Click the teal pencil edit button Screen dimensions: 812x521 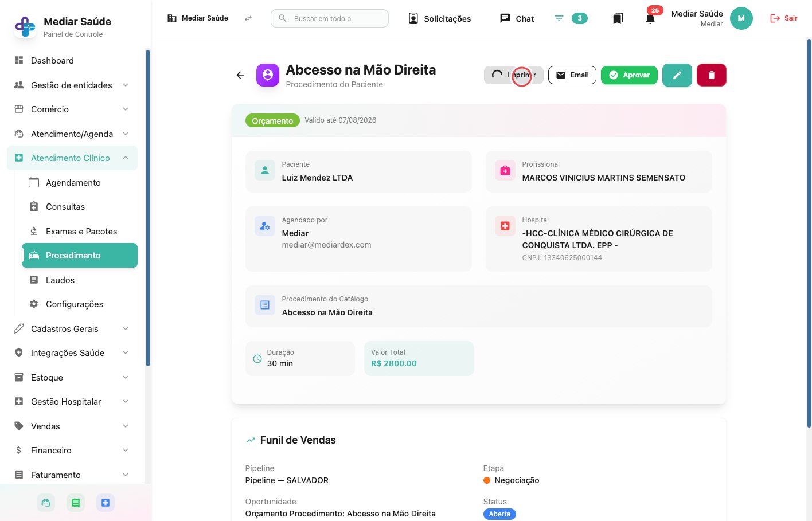coord(677,75)
